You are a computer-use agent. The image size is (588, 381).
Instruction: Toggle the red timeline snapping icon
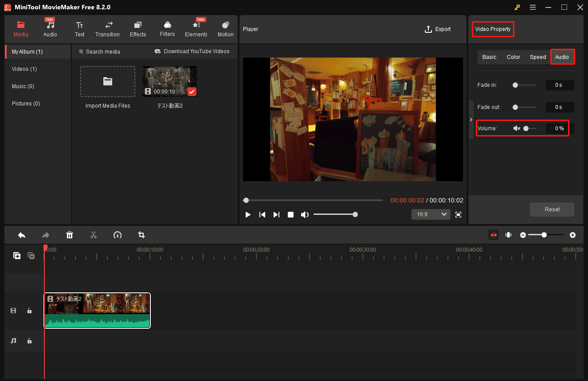coord(494,235)
